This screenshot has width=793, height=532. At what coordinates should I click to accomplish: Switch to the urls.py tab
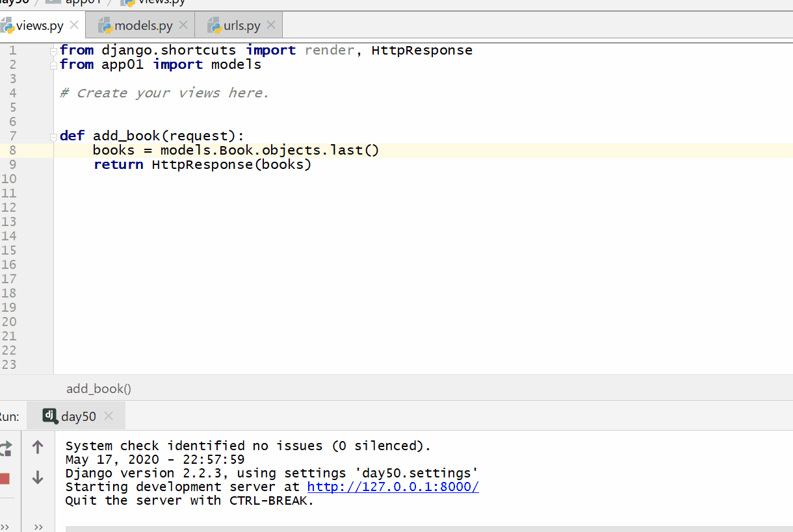(242, 26)
